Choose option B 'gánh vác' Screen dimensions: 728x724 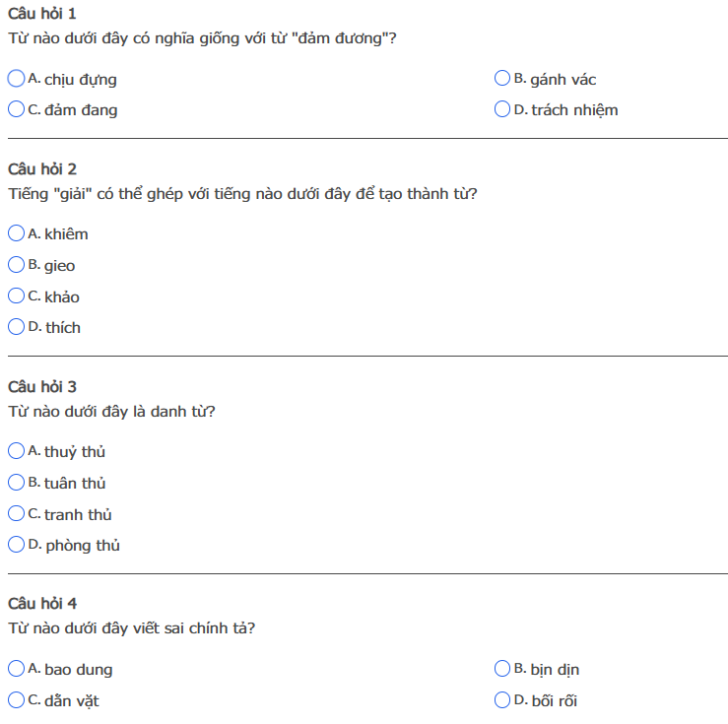point(503,79)
